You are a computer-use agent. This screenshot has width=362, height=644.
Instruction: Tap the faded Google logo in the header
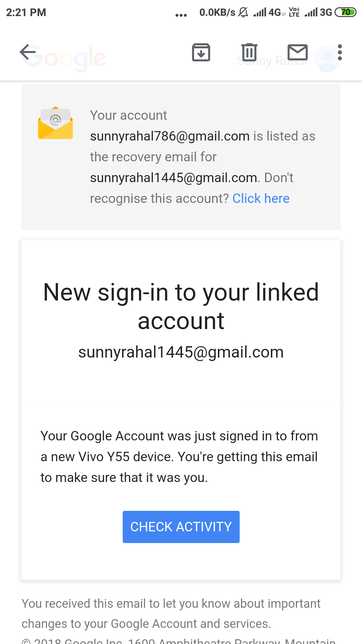[64, 58]
